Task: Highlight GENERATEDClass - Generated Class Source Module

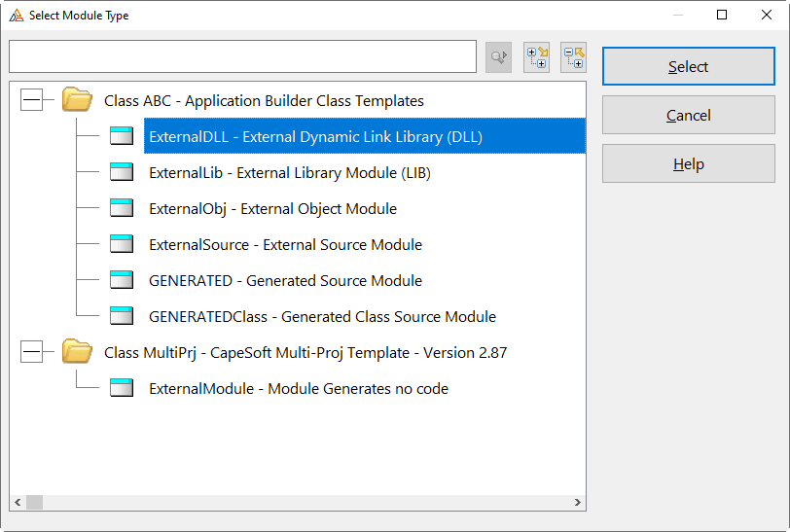Action: pyautogui.click(x=322, y=316)
